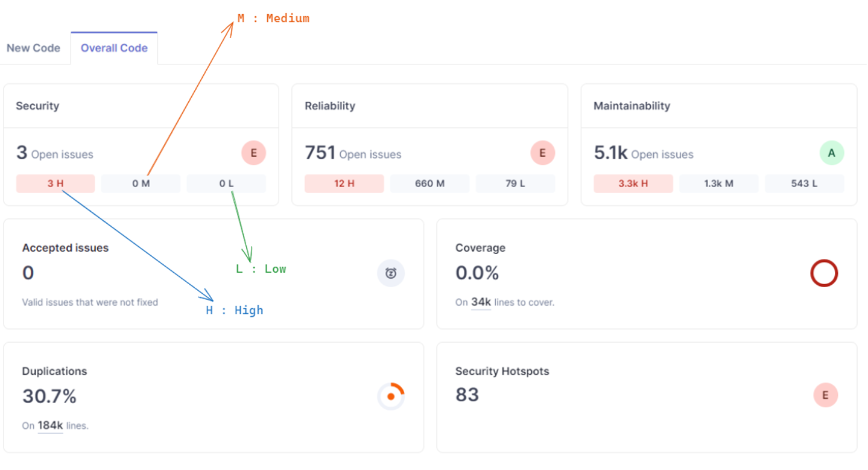Click the 184k duplicated lines link

(x=50, y=425)
